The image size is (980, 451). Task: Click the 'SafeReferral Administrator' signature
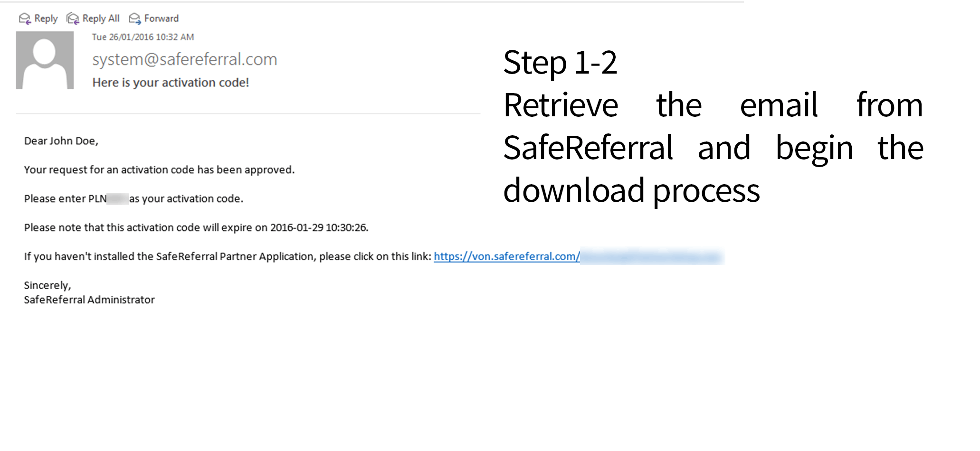pyautogui.click(x=89, y=300)
